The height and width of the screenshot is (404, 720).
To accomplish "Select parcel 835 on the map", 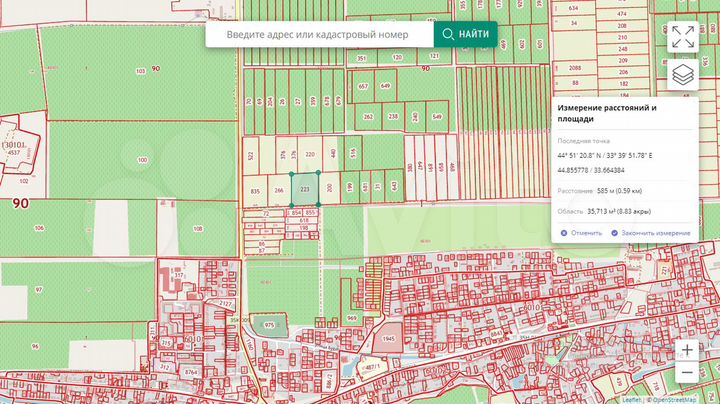I will coord(255,190).
